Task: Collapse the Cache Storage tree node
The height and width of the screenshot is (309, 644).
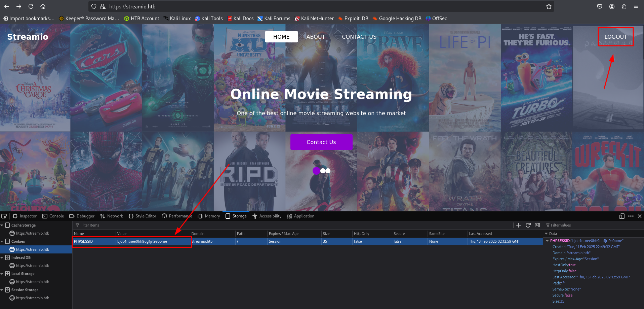Action: tap(2, 225)
